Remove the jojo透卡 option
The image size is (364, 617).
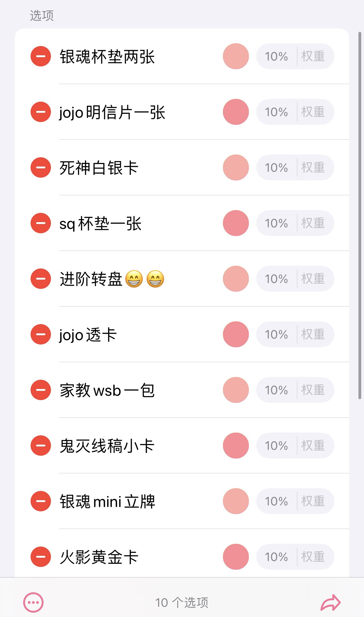41,334
